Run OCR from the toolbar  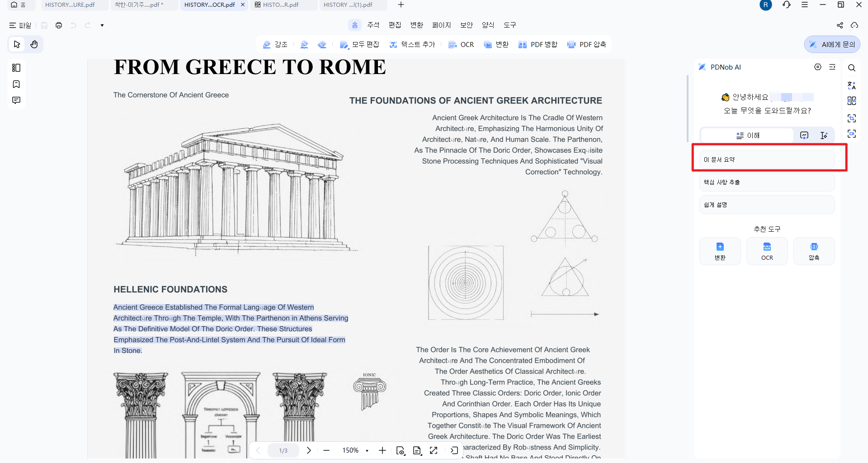tap(461, 44)
